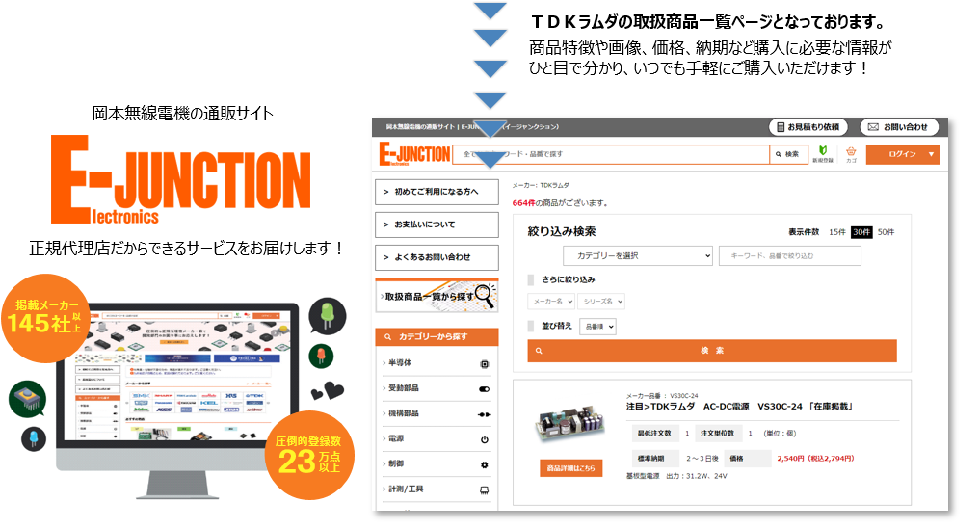The height and width of the screenshot is (529, 980).
Task: Click the 掲載メーカー 145社以上 badge
Action: [x=45, y=318]
